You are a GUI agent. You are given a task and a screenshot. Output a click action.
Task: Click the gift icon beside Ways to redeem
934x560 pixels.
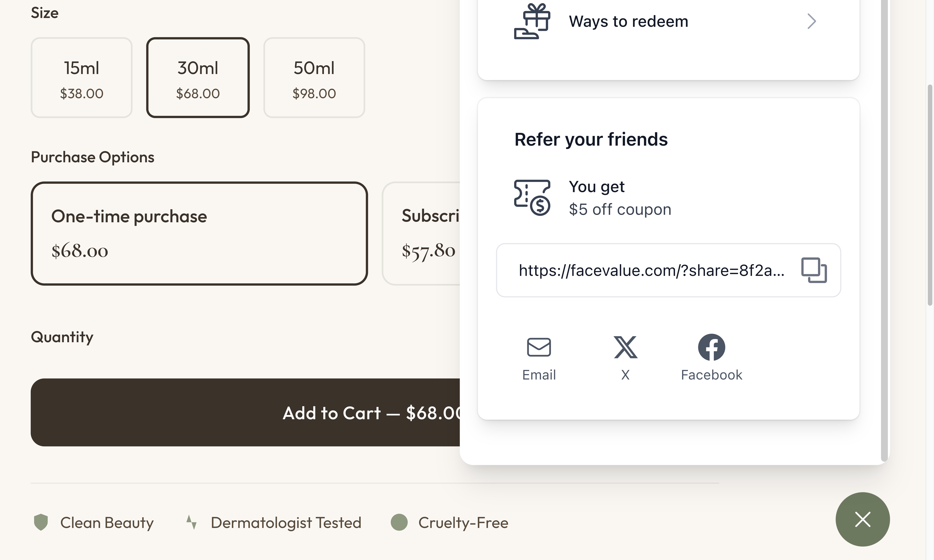[x=532, y=22]
